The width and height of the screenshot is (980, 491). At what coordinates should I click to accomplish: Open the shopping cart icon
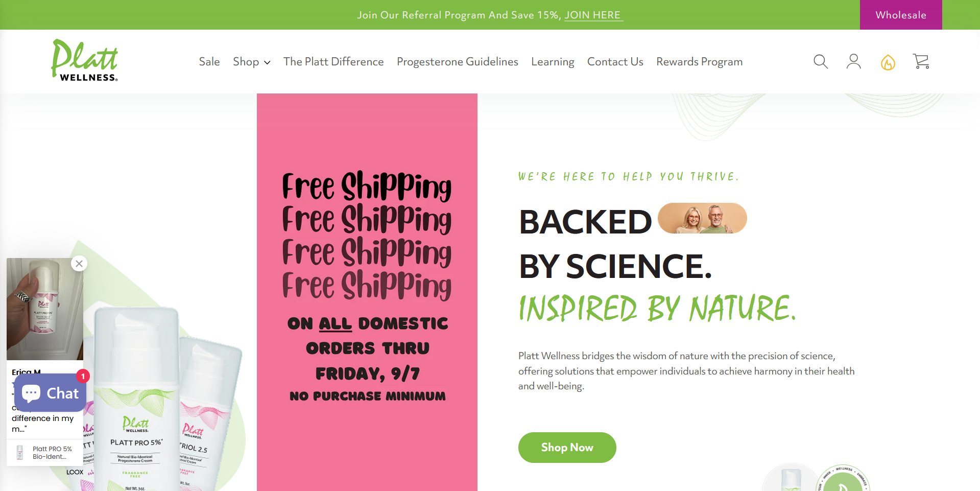tap(921, 62)
